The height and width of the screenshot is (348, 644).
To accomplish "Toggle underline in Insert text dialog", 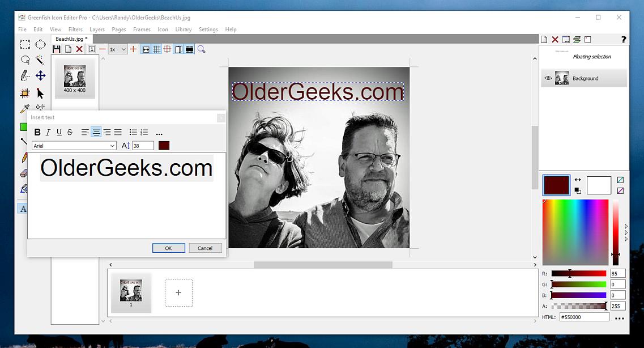I will point(59,132).
